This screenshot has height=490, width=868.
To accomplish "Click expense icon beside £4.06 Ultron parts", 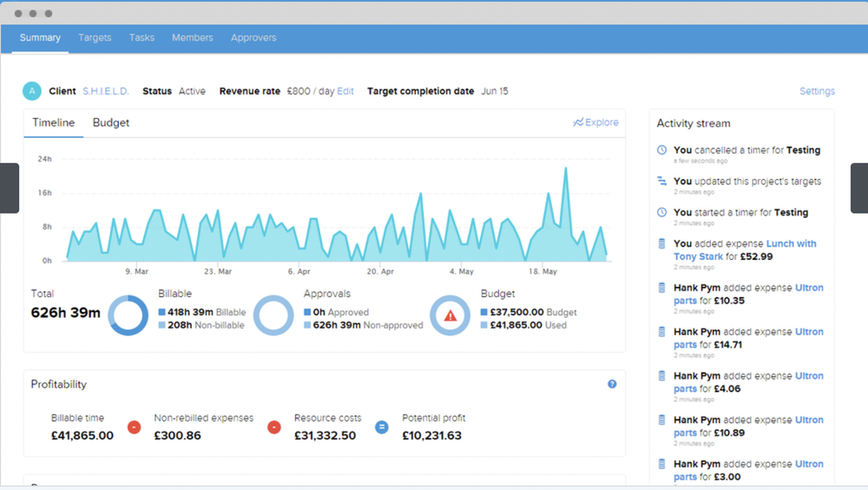I will pos(661,376).
